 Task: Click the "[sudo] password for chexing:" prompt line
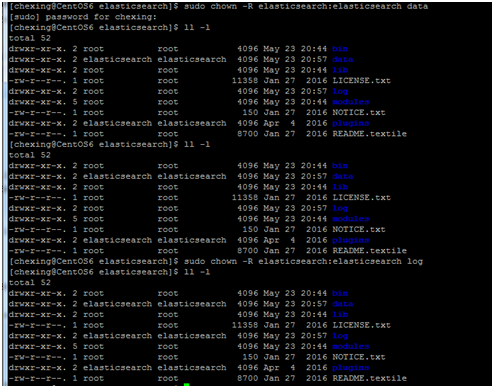click(x=83, y=17)
